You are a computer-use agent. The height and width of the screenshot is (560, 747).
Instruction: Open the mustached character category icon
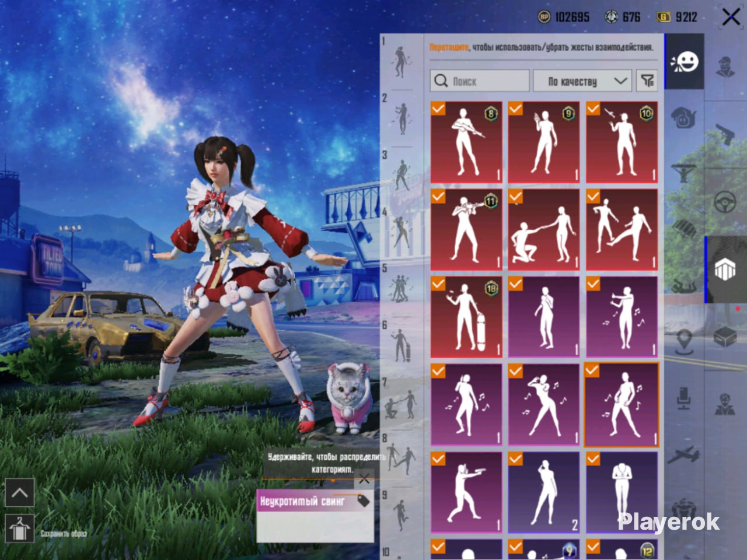click(725, 404)
